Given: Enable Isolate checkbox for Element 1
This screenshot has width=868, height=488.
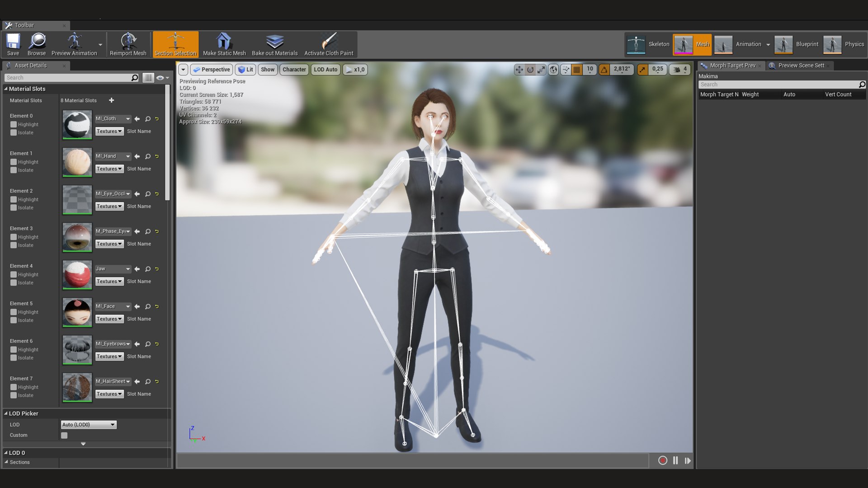Looking at the screenshot, I should [14, 170].
